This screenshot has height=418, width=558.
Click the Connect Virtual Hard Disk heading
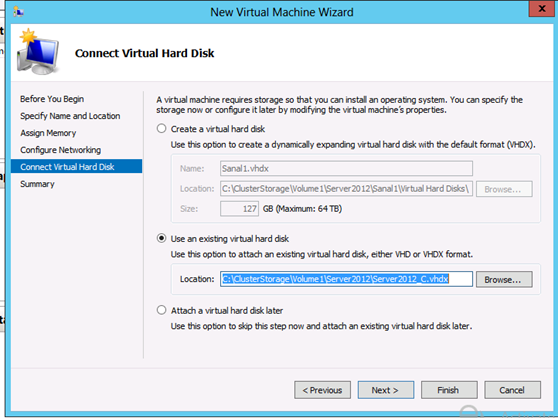coord(144,53)
